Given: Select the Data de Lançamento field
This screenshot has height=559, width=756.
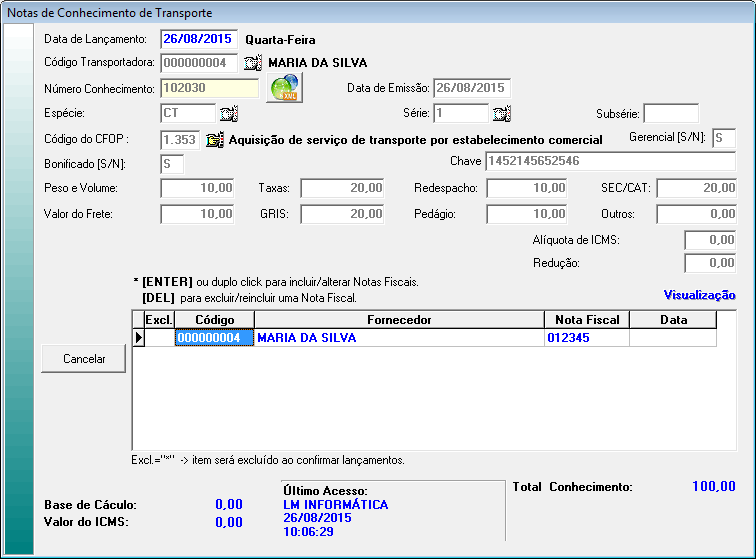Looking at the screenshot, I should click(x=196, y=39).
